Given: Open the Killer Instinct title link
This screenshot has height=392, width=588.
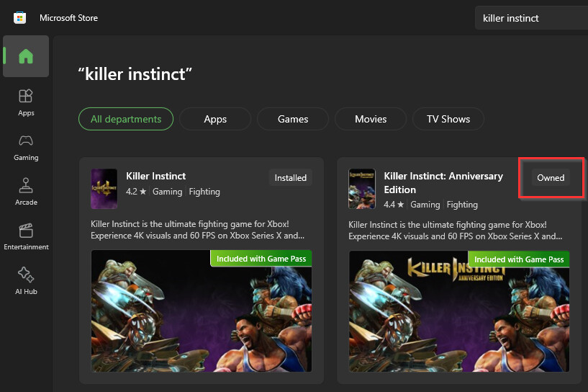Looking at the screenshot, I should tap(156, 176).
